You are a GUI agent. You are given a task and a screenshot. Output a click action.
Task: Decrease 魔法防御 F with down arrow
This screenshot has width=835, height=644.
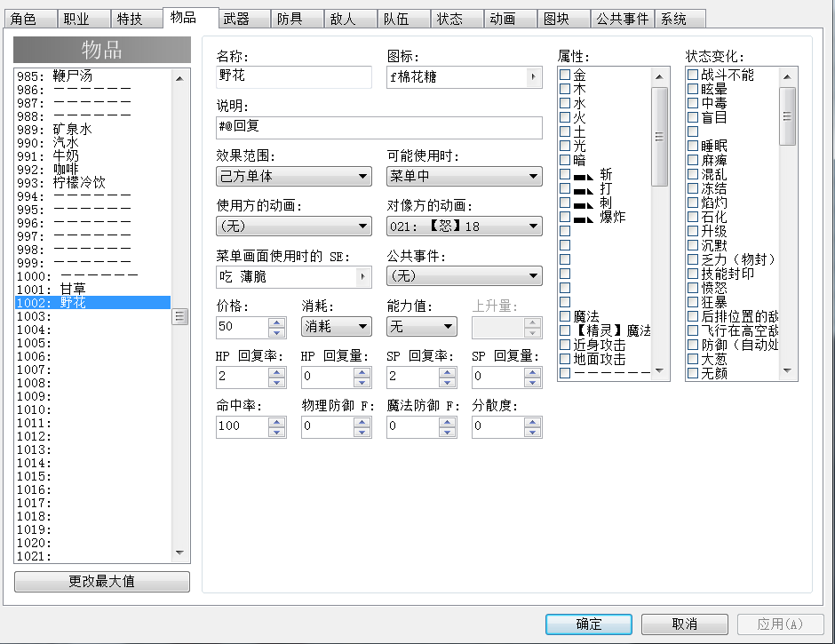448,432
